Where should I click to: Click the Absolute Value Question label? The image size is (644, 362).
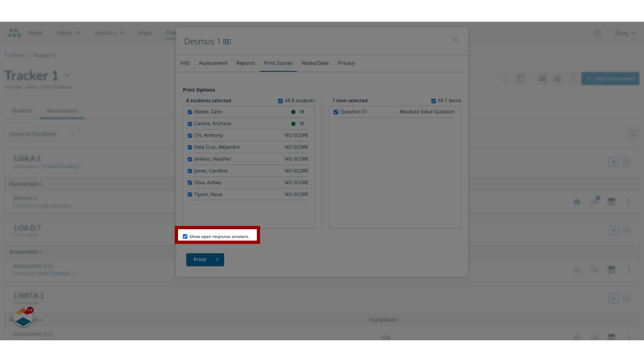pos(427,112)
